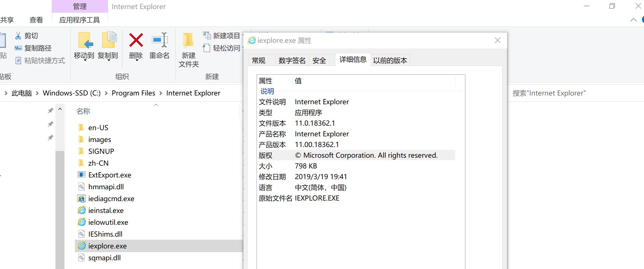Screen dimensions: 644x269
Task: Click the iexplore.exe file icon in list
Action: [82, 246]
